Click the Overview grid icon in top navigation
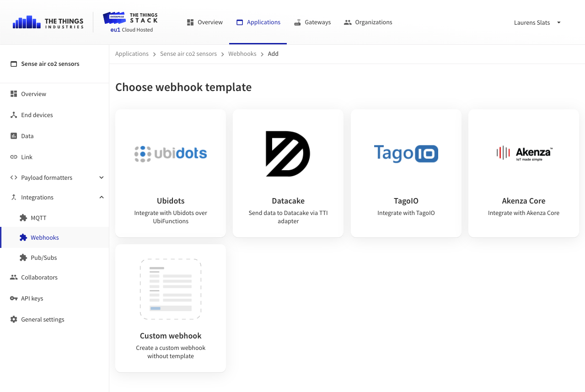The height and width of the screenshot is (392, 585). (x=190, y=22)
